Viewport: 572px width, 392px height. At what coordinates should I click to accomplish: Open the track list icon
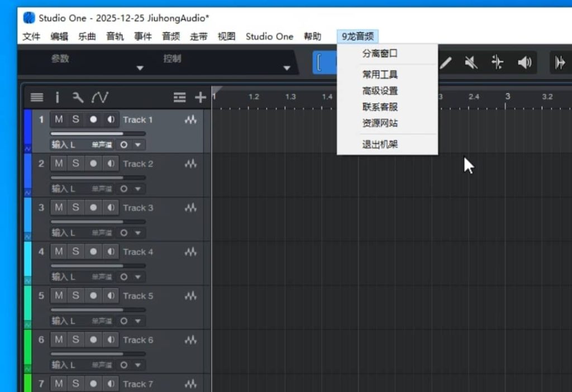click(x=37, y=98)
